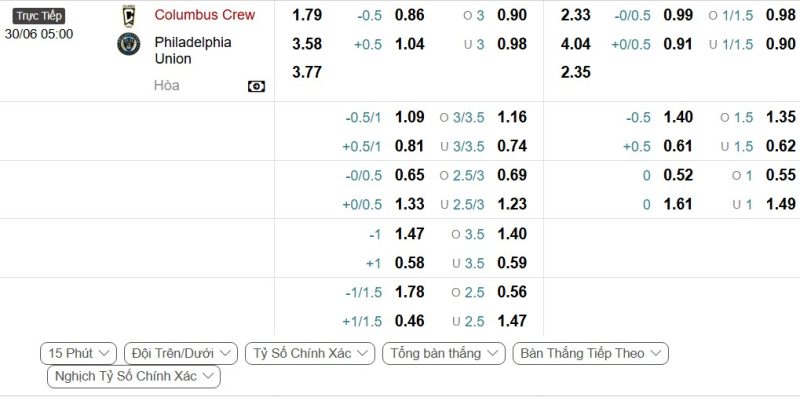Viewport: 800px width, 397px height.
Task: Open the Columbus Crew team link
Action: coord(205,15)
